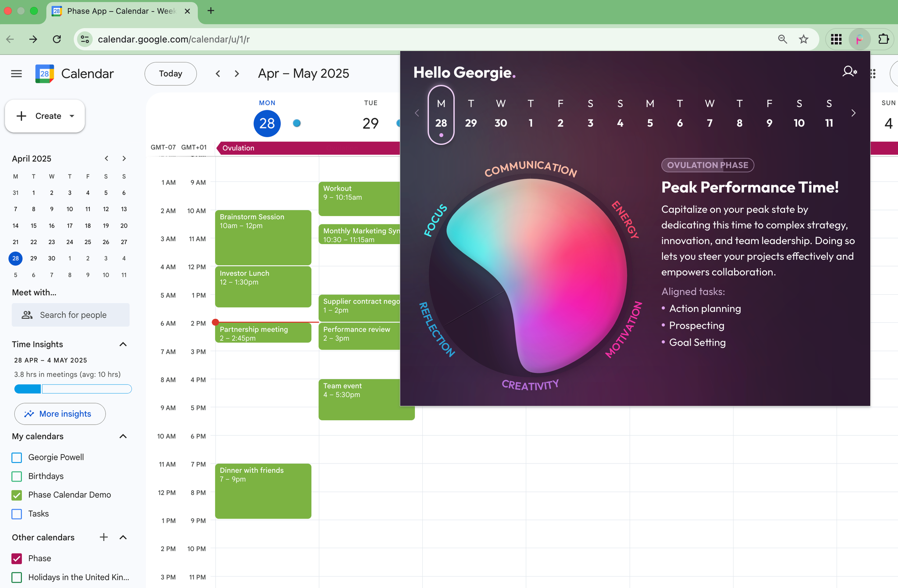
Task: Open the main menu hamburger icon
Action: pyautogui.click(x=16, y=74)
